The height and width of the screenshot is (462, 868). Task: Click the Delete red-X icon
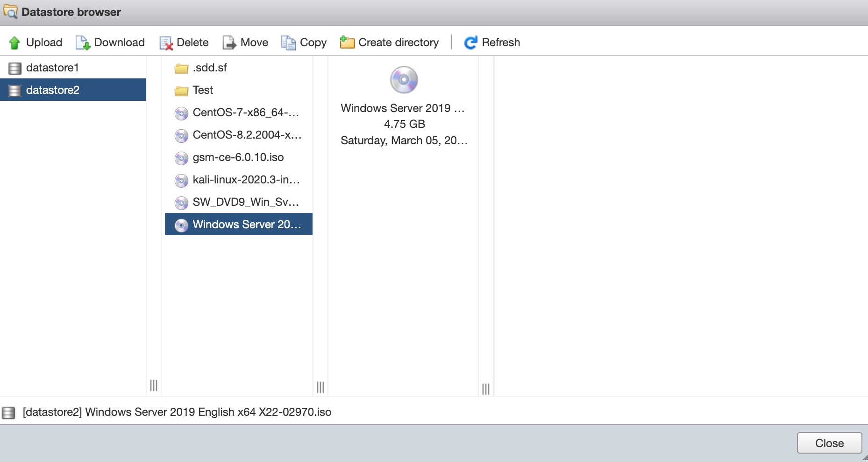click(166, 43)
